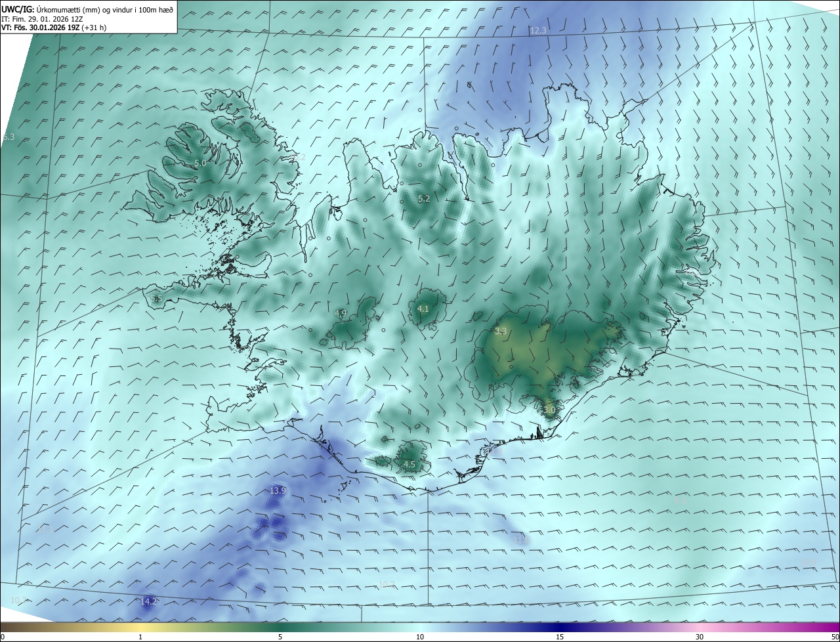Click the 4.5 value on the southern glacier
Image resolution: width=840 pixels, height=642 pixels.
pyautogui.click(x=409, y=464)
